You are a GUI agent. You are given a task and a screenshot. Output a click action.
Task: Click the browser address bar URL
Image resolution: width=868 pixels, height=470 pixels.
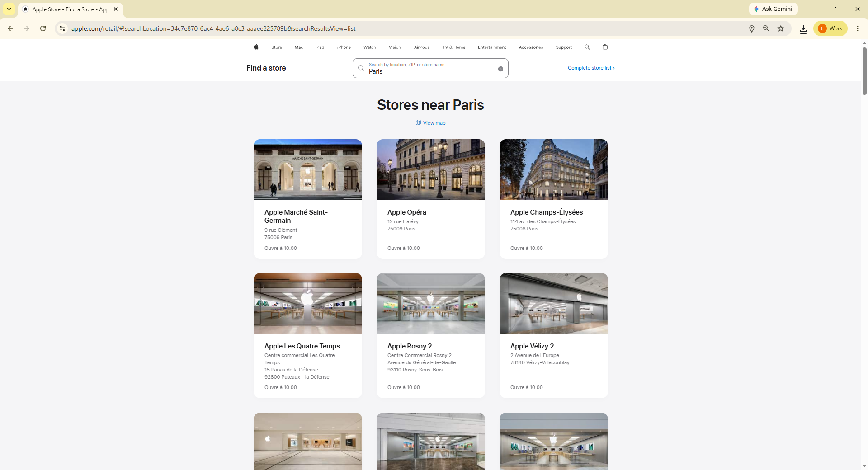tap(213, 28)
